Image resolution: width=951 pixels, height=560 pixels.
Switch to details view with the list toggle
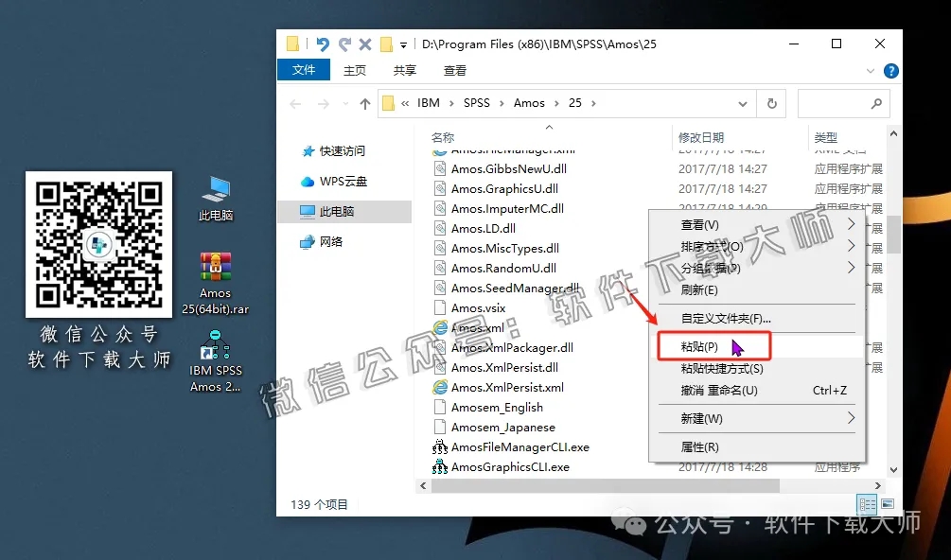pyautogui.click(x=867, y=503)
